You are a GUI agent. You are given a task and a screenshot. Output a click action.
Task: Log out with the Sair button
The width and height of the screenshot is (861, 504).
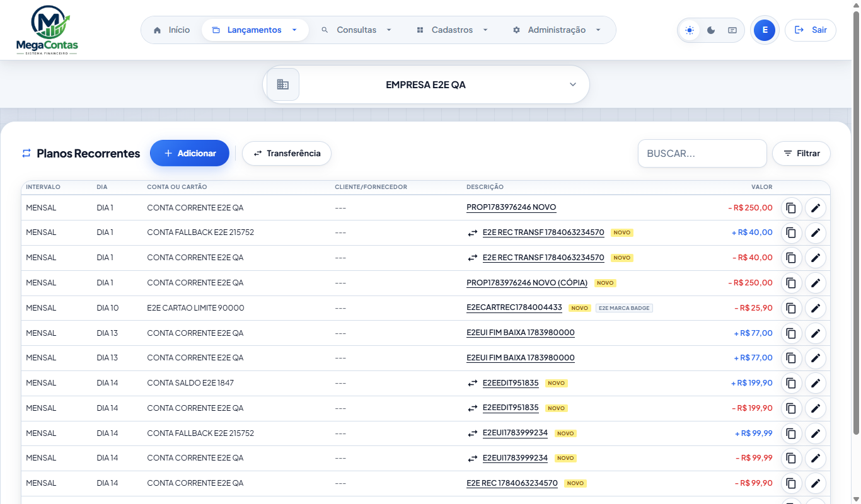811,30
